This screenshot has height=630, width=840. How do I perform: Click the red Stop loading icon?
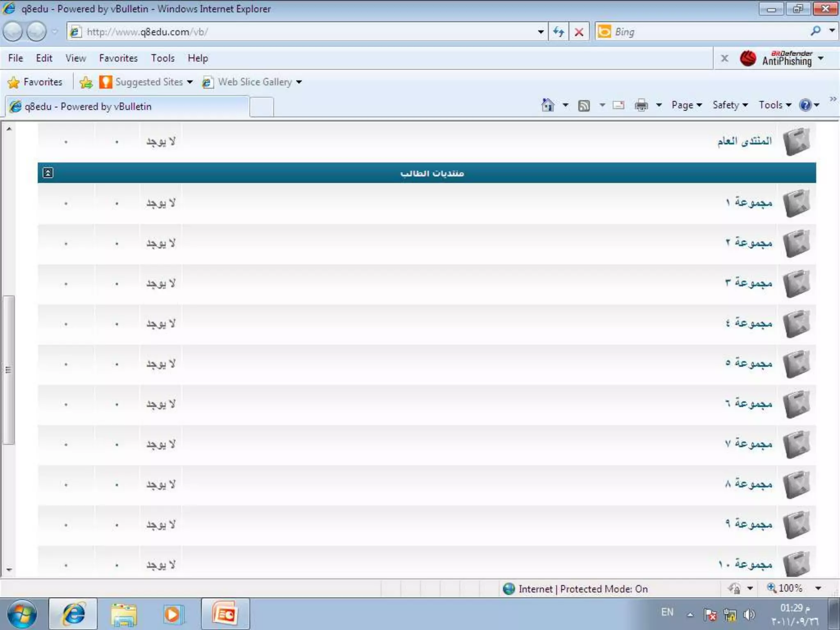pyautogui.click(x=579, y=32)
